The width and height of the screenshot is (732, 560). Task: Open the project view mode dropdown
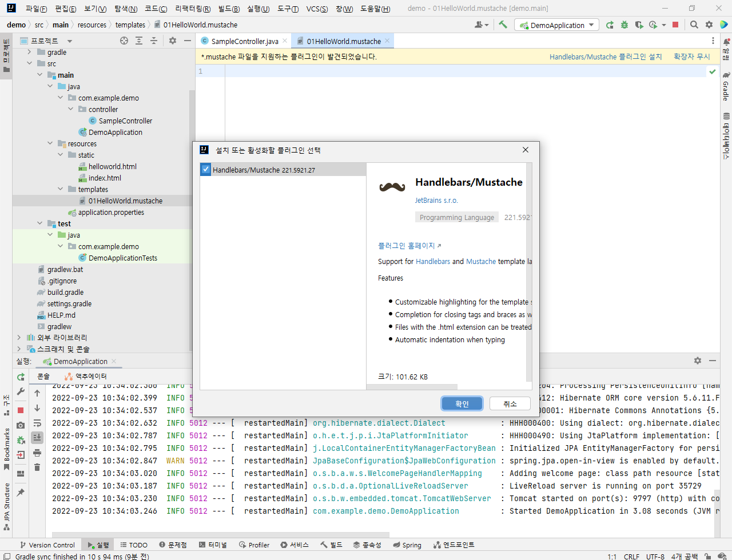[x=70, y=41]
